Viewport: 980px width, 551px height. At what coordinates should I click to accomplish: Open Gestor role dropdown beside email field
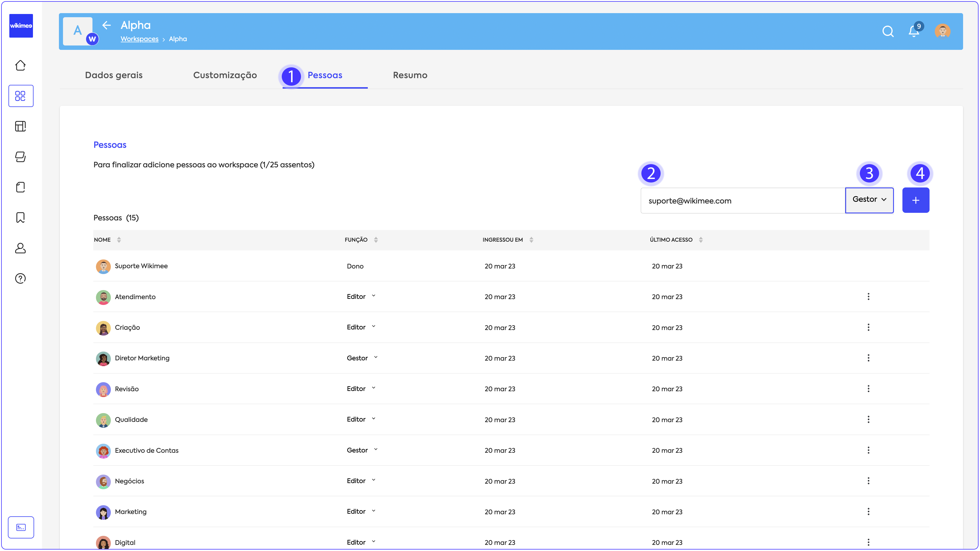(x=869, y=200)
